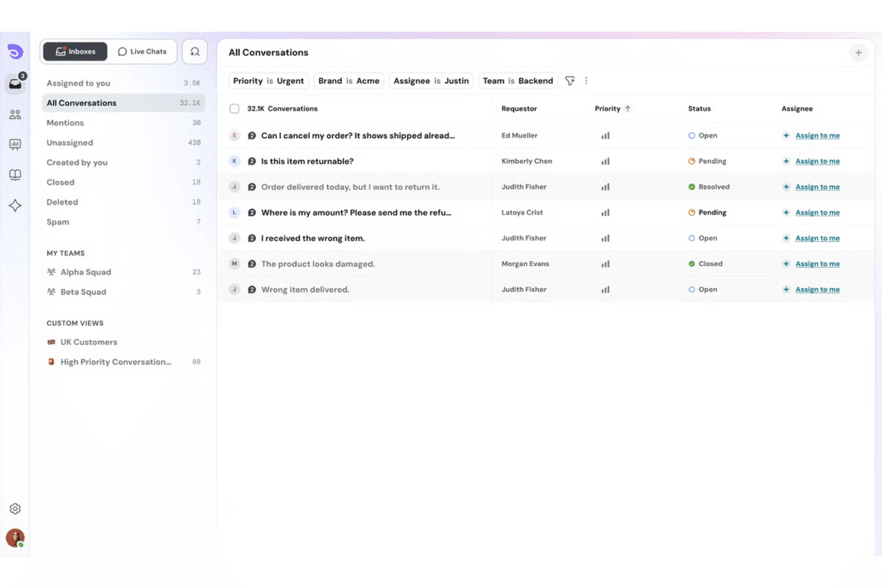Image resolution: width=882 pixels, height=588 pixels.
Task: Open conversation 'Is this item returnable?'
Action: pyautogui.click(x=307, y=161)
